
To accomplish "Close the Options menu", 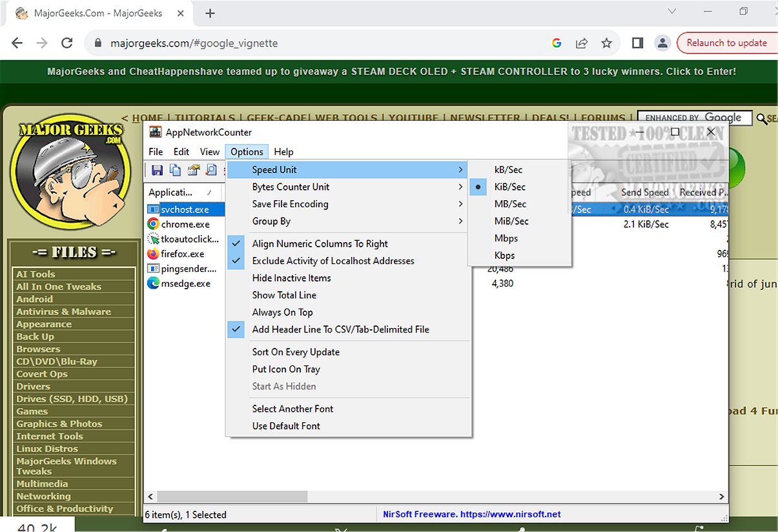I will click(247, 152).
